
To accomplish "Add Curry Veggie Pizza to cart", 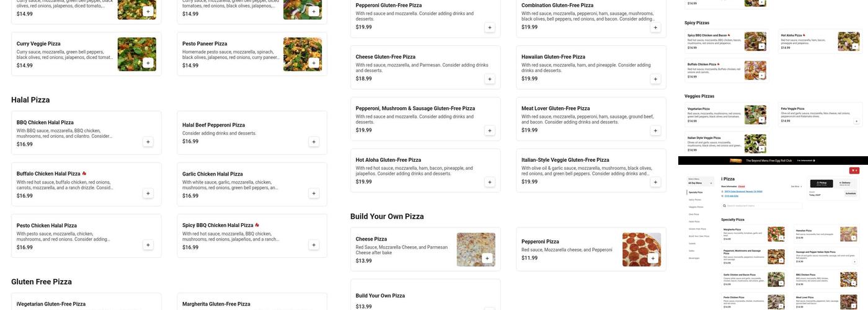I will tap(148, 63).
